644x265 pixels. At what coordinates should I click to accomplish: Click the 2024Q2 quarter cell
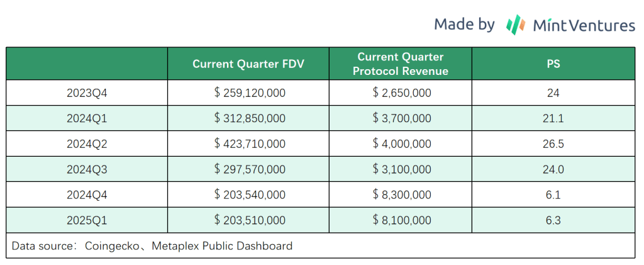(x=87, y=144)
